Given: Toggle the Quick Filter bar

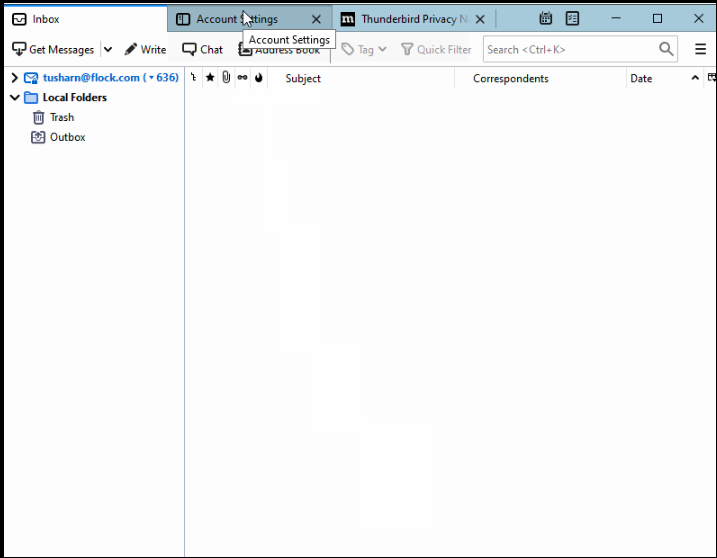Looking at the screenshot, I should pos(436,49).
